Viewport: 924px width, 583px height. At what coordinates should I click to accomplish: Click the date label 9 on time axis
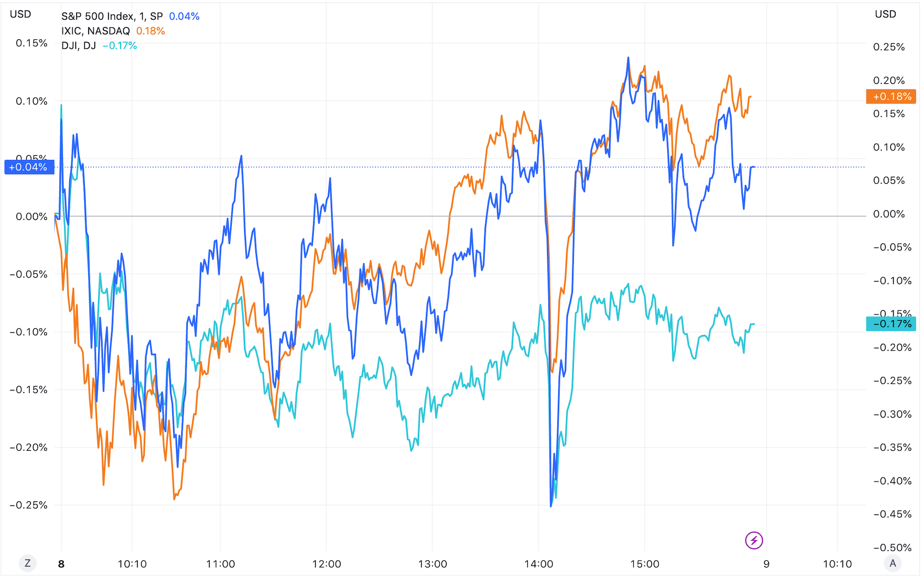[766, 564]
